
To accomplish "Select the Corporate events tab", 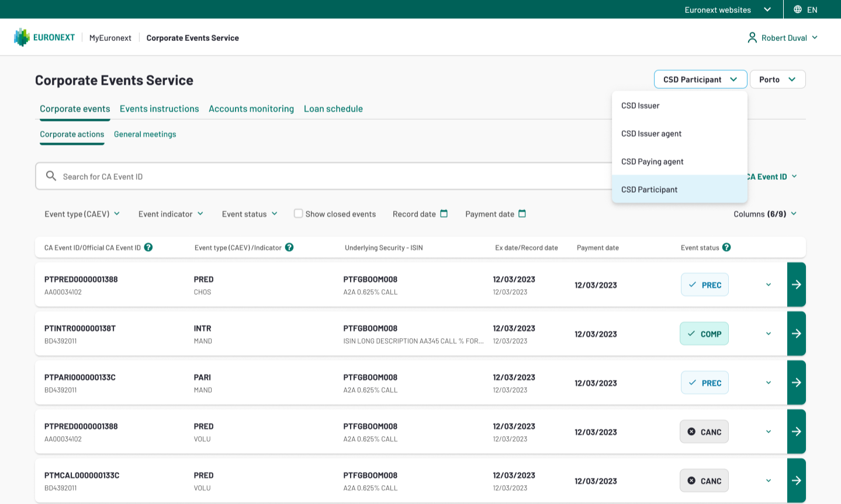I will tap(75, 109).
